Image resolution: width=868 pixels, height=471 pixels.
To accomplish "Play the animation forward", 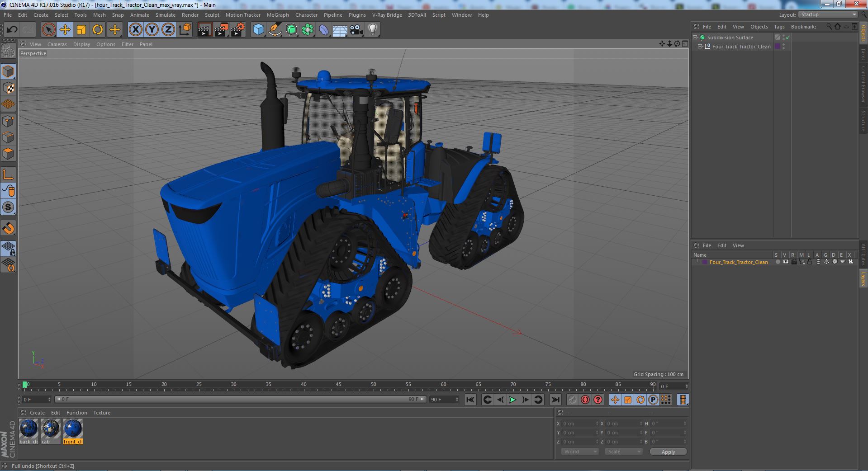I will (512, 400).
